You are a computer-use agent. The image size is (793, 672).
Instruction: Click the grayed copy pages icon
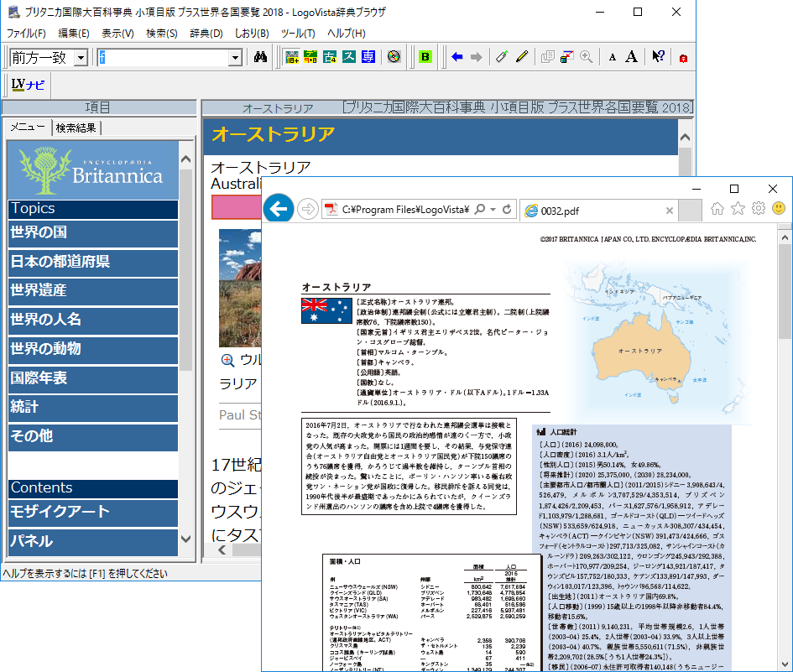548,57
